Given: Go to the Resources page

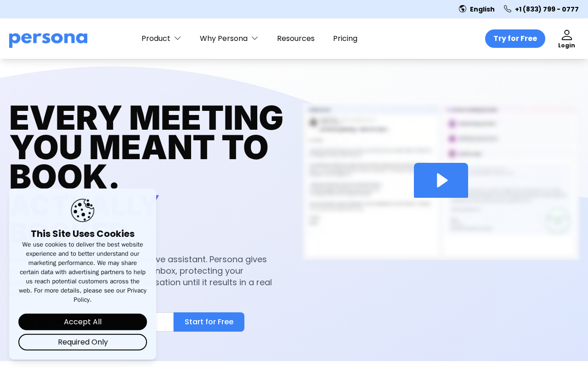Looking at the screenshot, I should pyautogui.click(x=296, y=39).
